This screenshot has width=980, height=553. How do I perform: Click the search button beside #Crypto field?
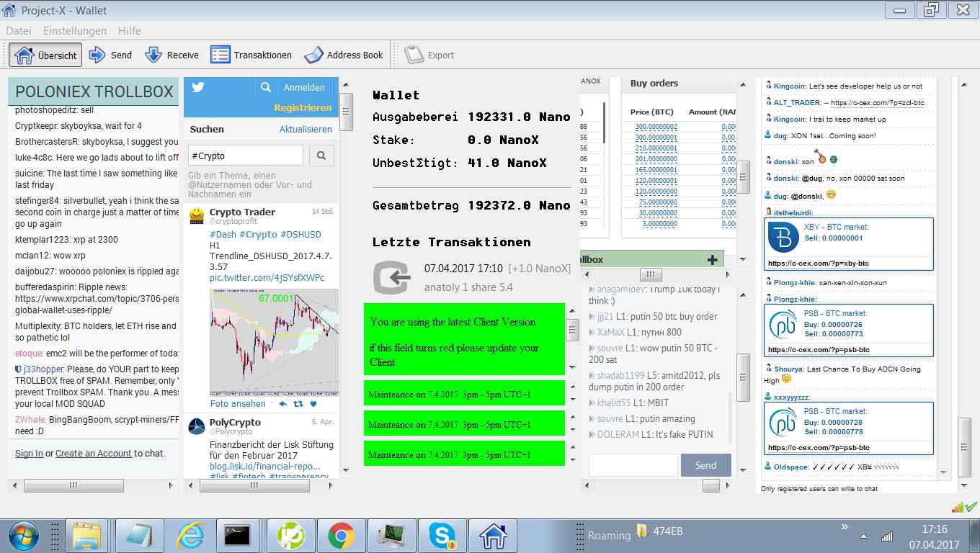(321, 156)
